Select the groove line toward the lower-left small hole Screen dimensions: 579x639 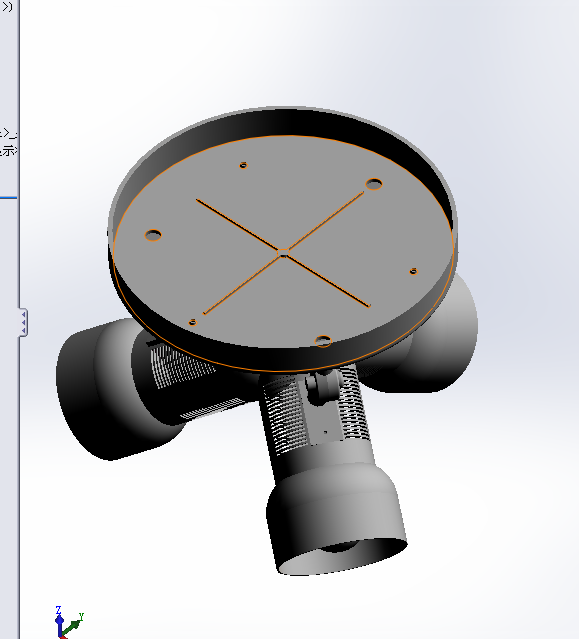[241, 285]
